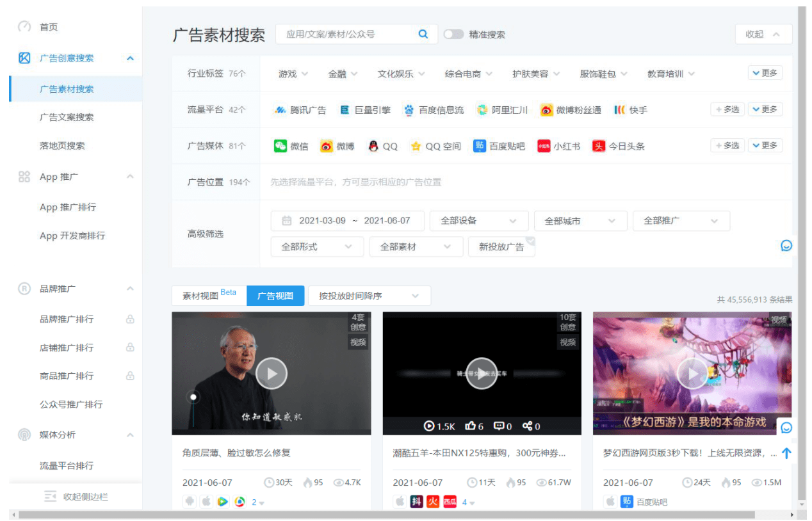Open the 文化娱乐 industry dropdown
The image size is (812, 521).
401,74
